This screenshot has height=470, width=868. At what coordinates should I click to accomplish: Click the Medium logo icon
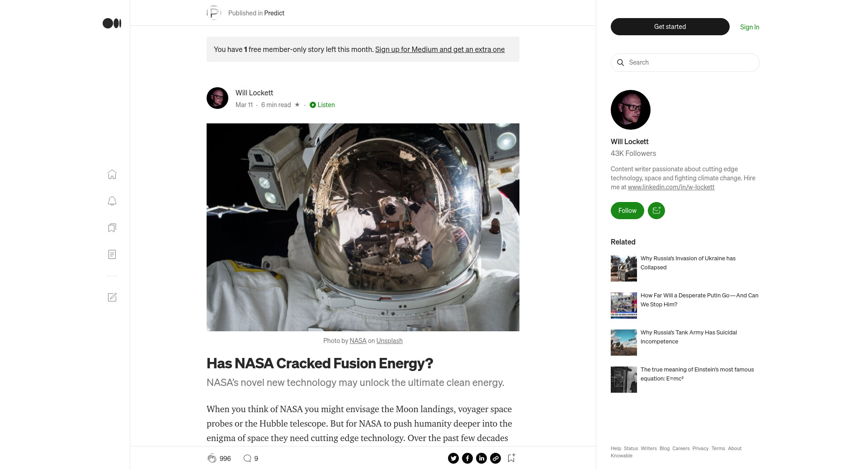pyautogui.click(x=112, y=23)
